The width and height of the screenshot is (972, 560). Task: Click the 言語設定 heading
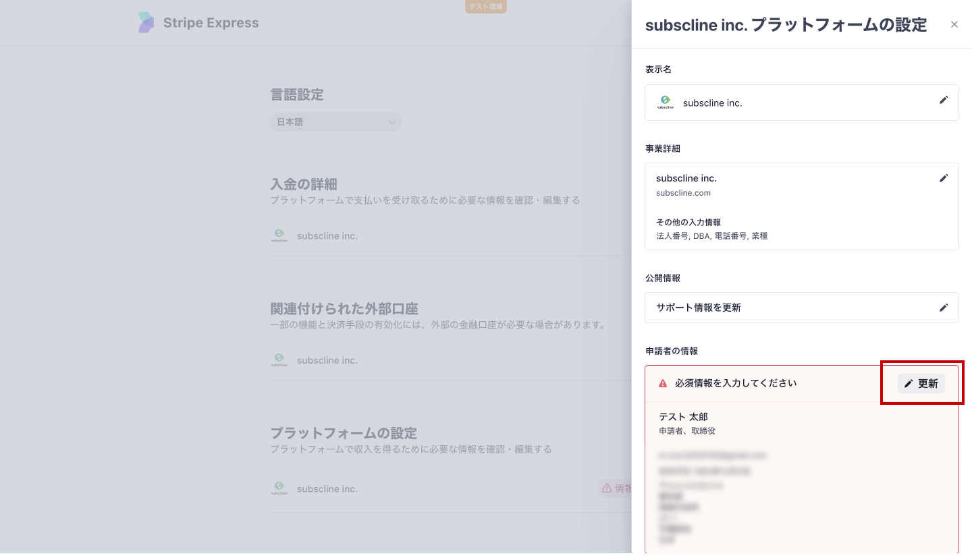[297, 94]
